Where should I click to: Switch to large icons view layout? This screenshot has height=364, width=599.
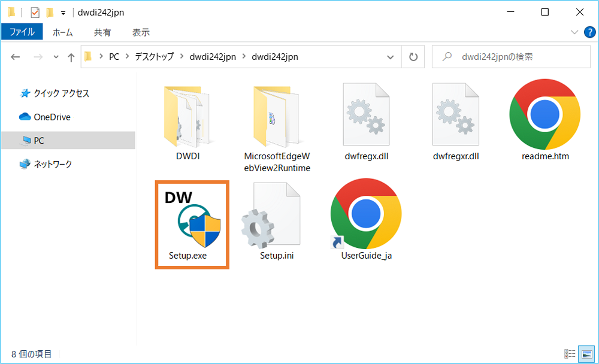coord(586,354)
